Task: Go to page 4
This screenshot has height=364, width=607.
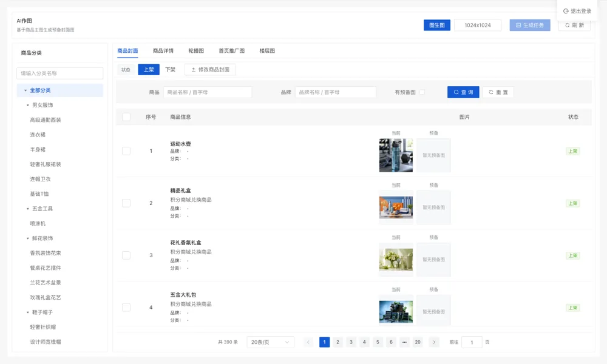Action: coord(364,342)
